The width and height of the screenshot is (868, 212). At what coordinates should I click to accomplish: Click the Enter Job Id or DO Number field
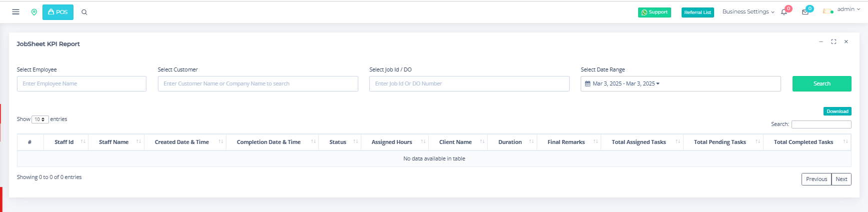[469, 84]
